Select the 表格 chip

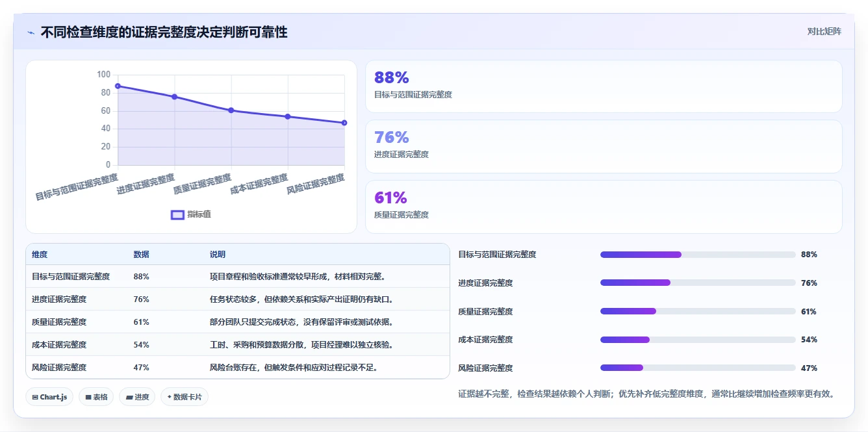96,397
